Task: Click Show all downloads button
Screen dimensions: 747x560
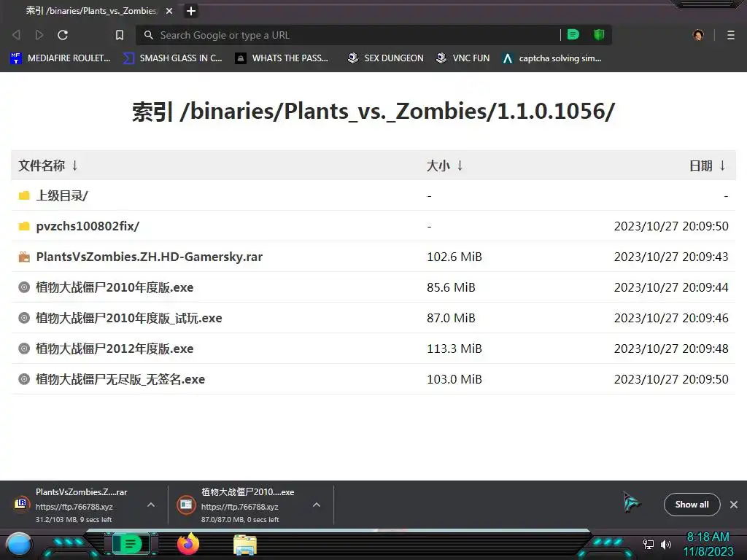Action: (x=692, y=505)
